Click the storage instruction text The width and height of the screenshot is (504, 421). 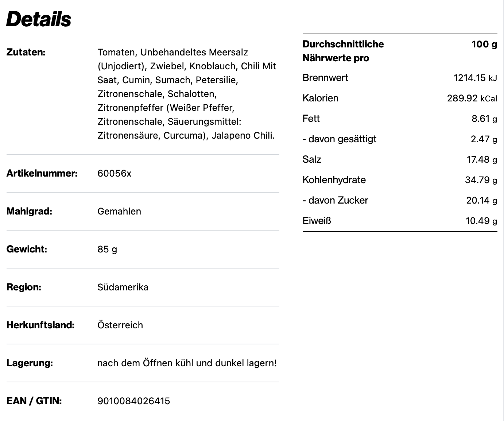tap(187, 363)
